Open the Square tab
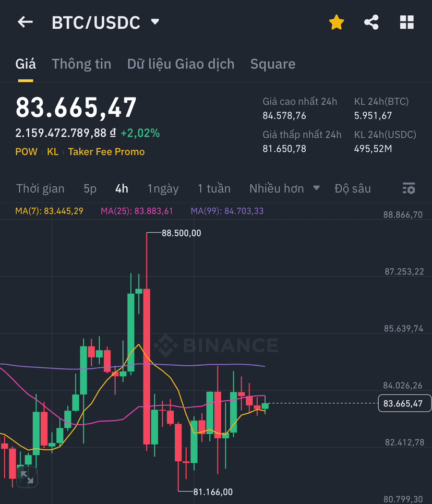The height and width of the screenshot is (504, 432). click(x=272, y=64)
